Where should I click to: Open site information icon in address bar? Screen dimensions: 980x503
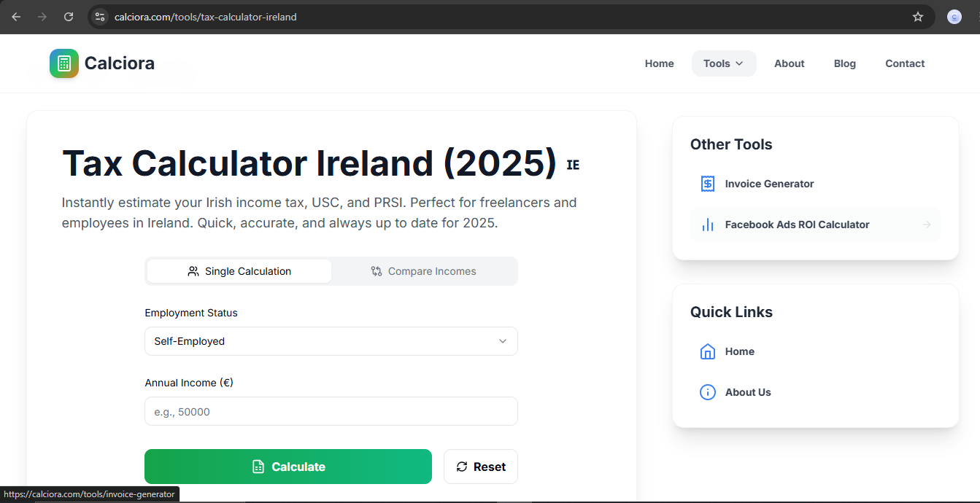[100, 17]
